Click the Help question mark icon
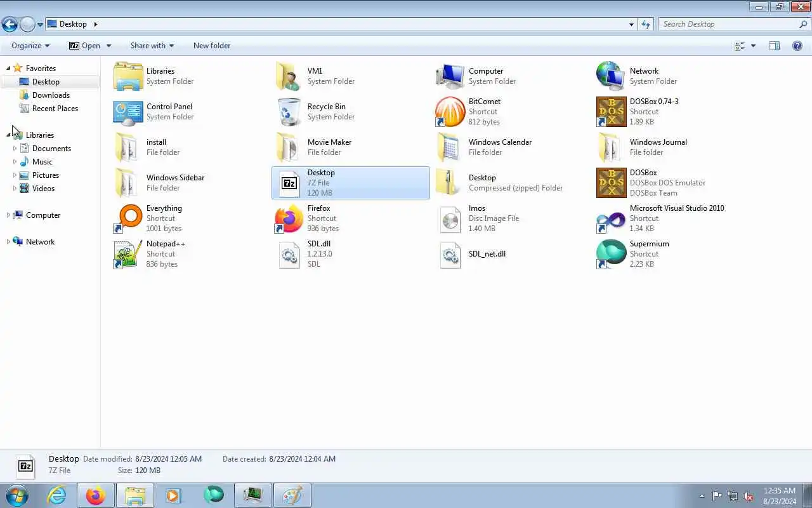The height and width of the screenshot is (508, 812). [x=797, y=46]
